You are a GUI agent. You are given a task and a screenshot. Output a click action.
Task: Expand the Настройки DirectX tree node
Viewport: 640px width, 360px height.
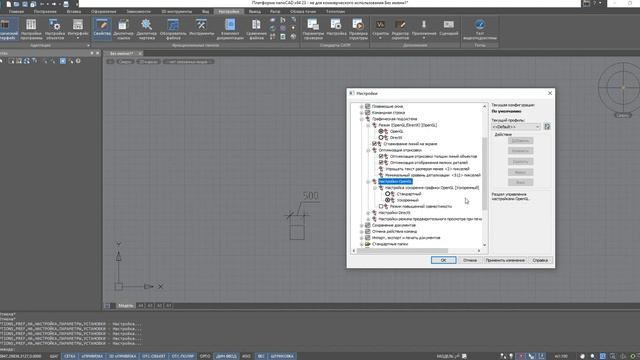[x=368, y=213]
